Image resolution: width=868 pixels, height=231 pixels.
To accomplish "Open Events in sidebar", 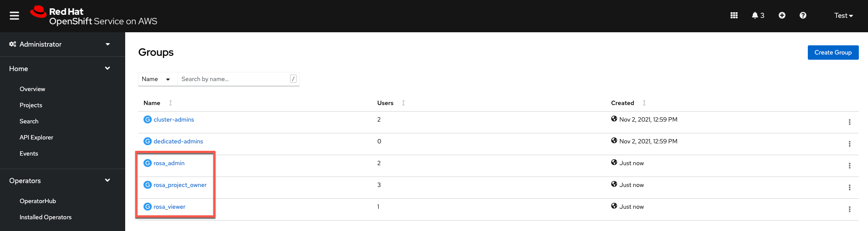I will pos(29,153).
